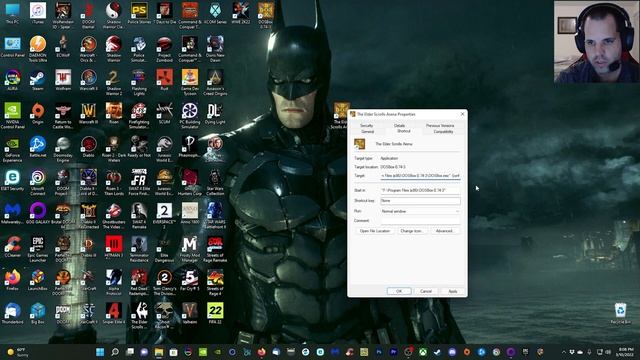Select the Battle.net desktop icon
The height and width of the screenshot is (360, 640).
[38, 147]
